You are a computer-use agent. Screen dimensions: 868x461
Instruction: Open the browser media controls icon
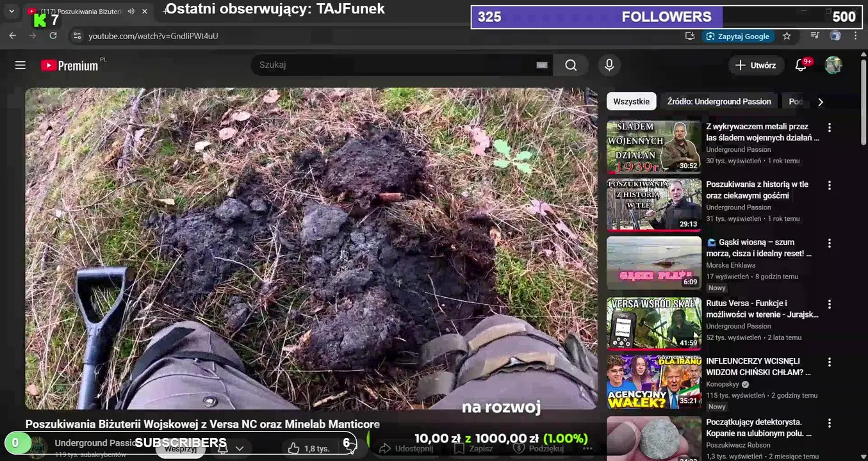[815, 36]
